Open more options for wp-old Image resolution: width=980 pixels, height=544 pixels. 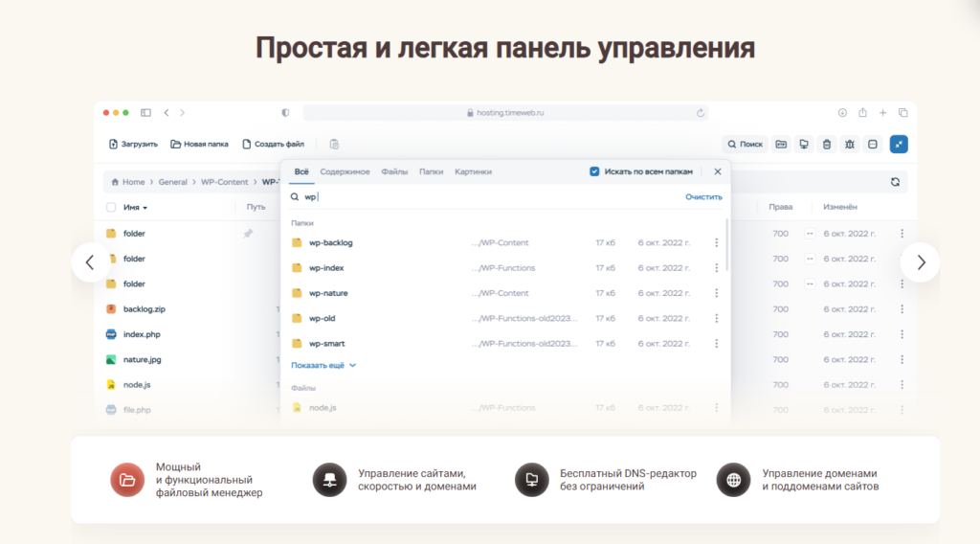[x=716, y=318]
